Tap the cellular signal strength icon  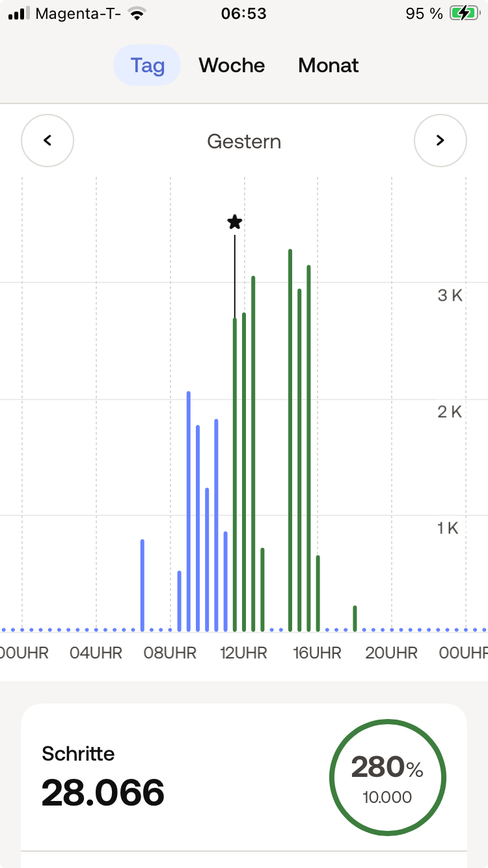20,14
